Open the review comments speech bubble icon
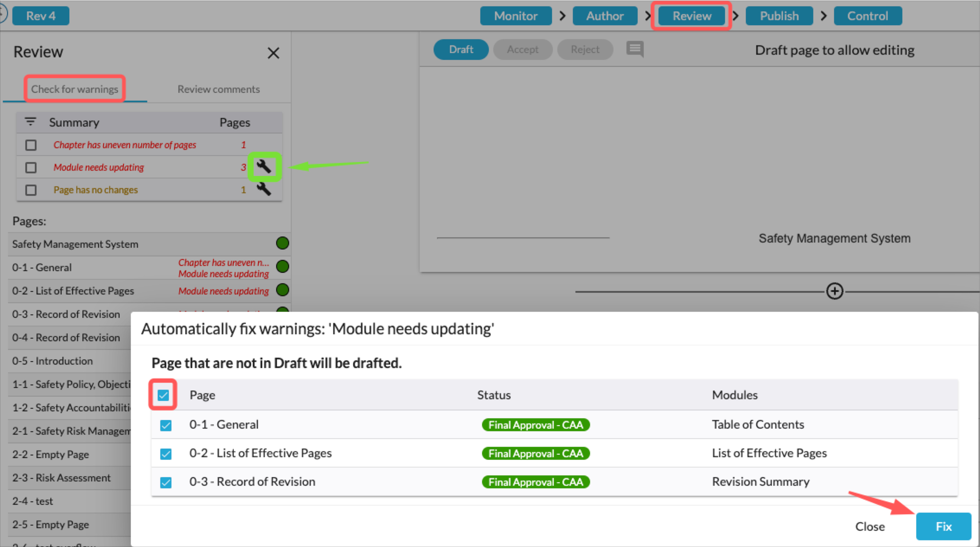The image size is (980, 547). tap(634, 49)
